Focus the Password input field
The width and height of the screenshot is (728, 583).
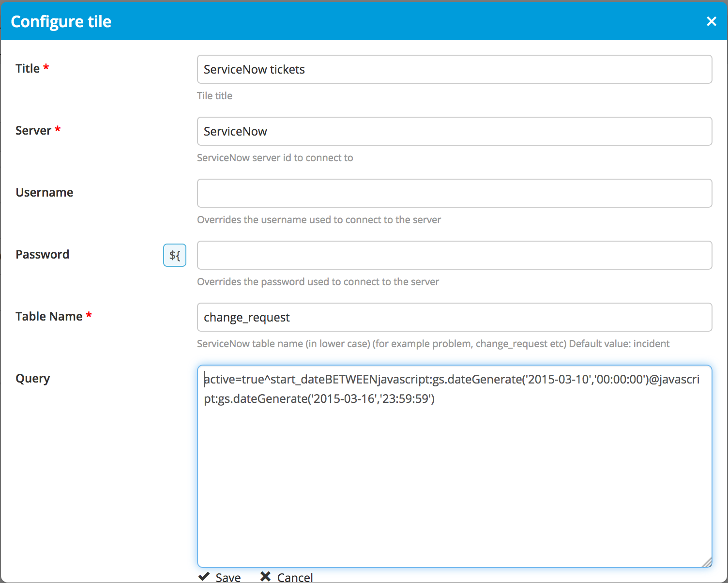455,255
